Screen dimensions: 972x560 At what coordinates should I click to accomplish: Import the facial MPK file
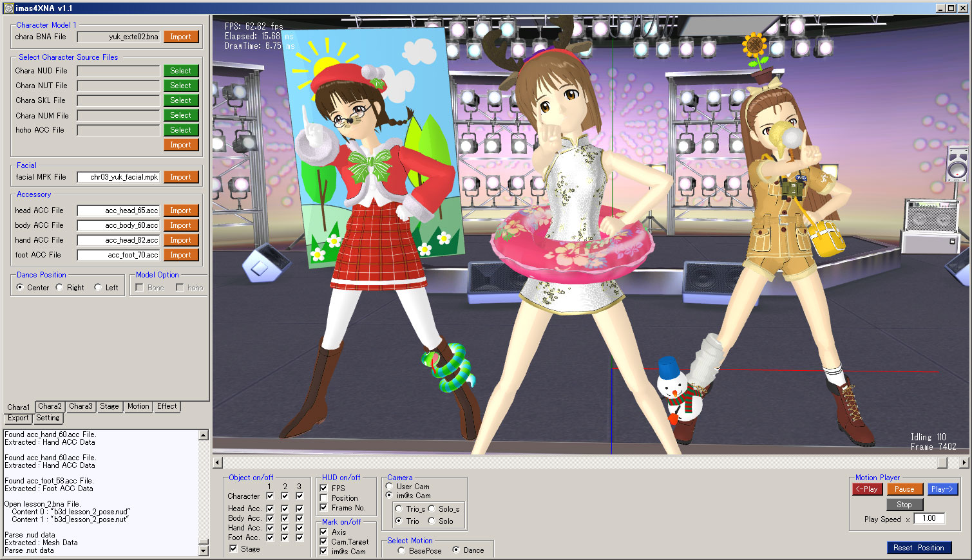[x=181, y=177]
